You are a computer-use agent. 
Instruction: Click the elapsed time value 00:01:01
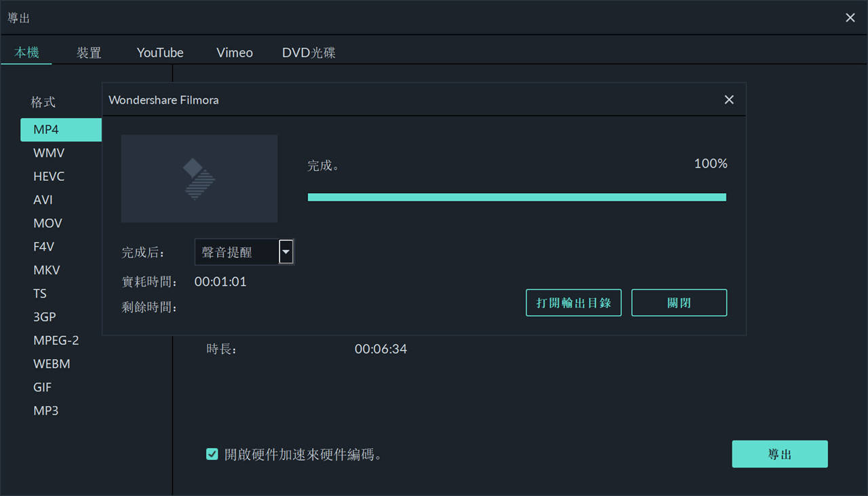[x=220, y=282]
